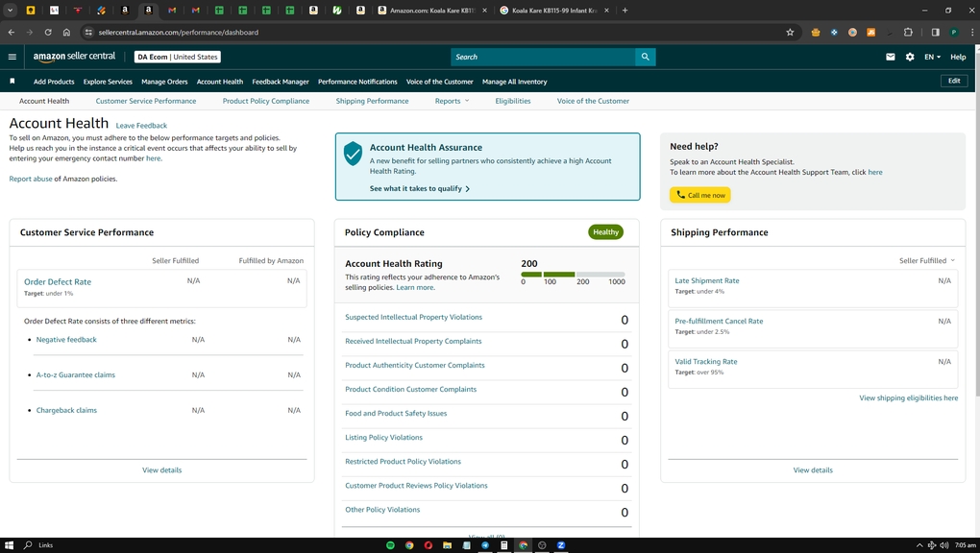Click the site information icon in address bar
Image resolution: width=980 pixels, height=553 pixels.
(x=88, y=32)
